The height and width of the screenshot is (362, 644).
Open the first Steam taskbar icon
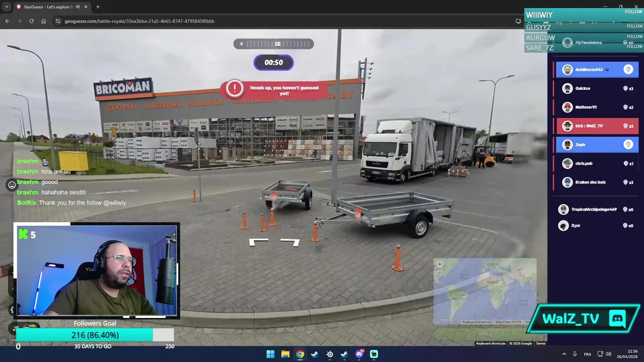(314, 354)
